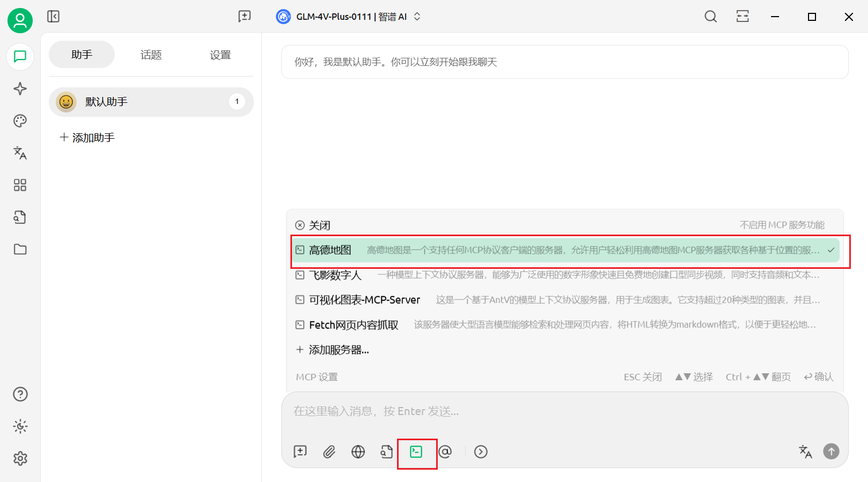
Task: Open the chat assistant sidebar icon
Action: tap(20, 57)
